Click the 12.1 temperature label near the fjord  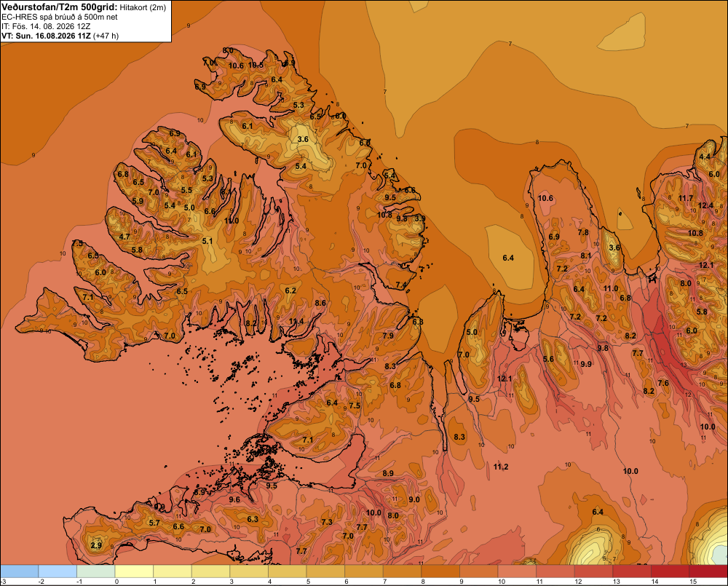tap(505, 379)
